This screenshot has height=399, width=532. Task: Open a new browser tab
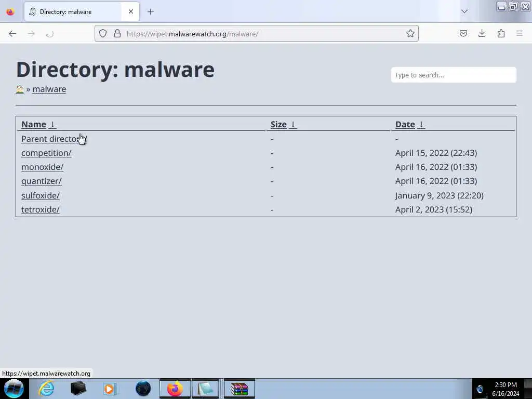coord(151,12)
